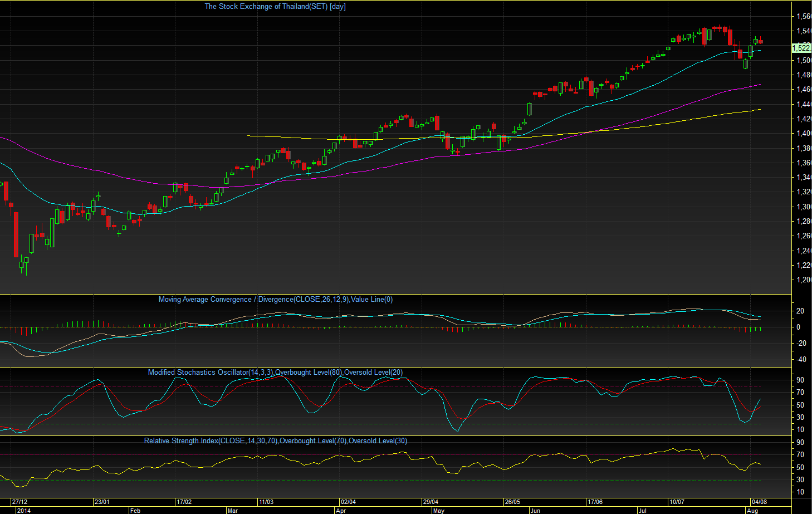
Task: Click the 70 value on the Stochastics axis
Action: [x=800, y=392]
